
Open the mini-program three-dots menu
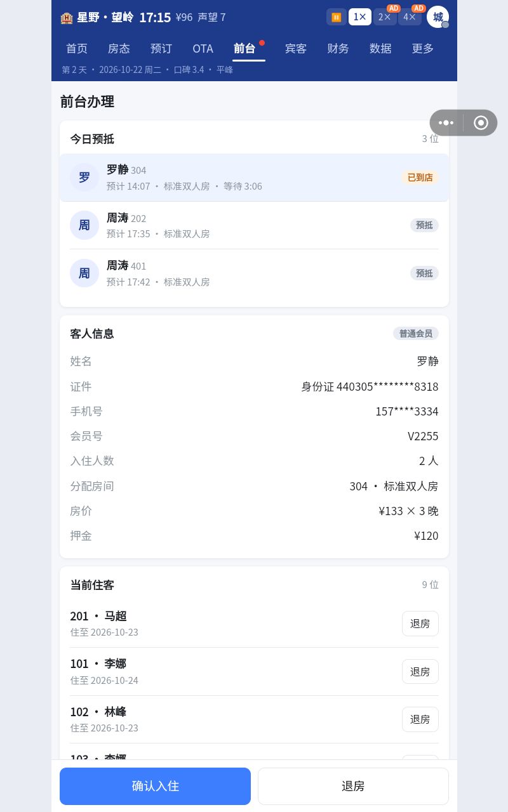tap(446, 122)
